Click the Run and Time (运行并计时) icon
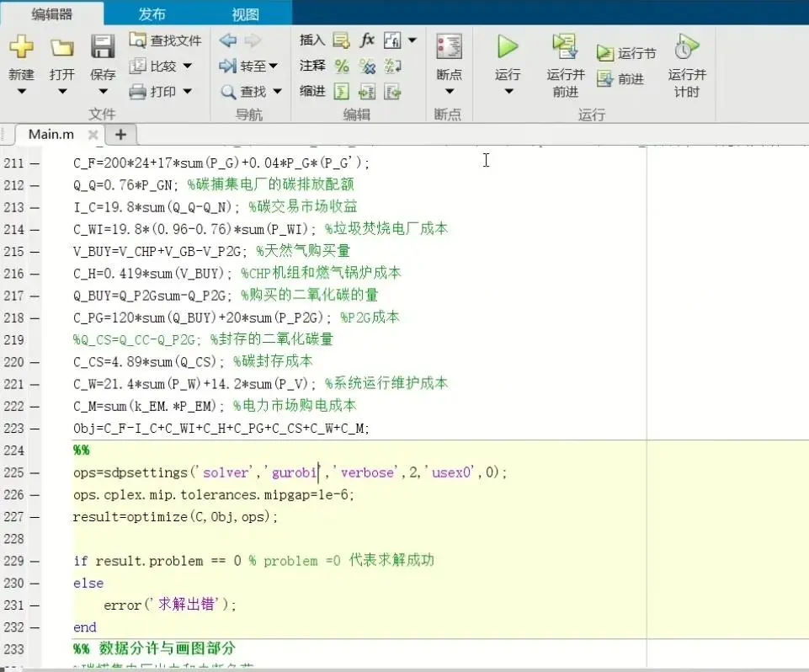 pyautogui.click(x=686, y=46)
